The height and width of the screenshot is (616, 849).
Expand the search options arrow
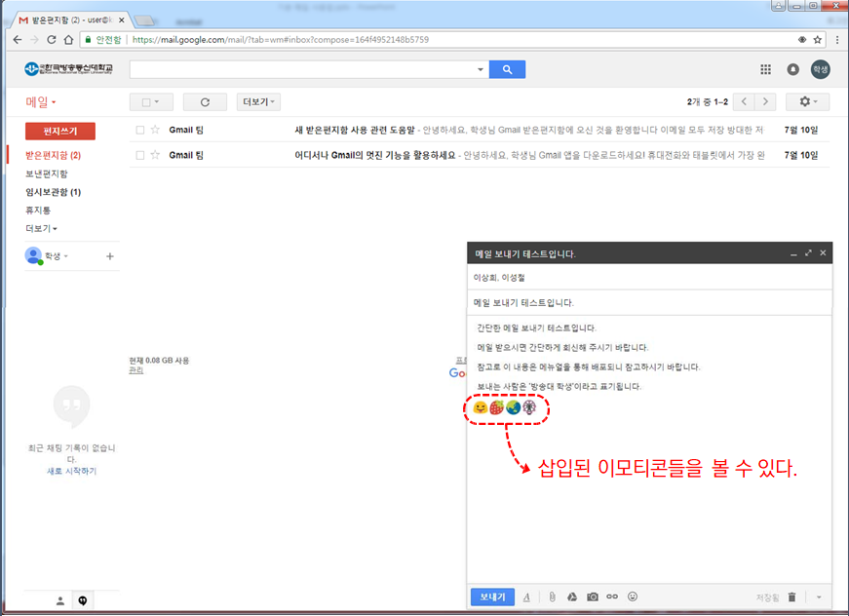(x=480, y=69)
